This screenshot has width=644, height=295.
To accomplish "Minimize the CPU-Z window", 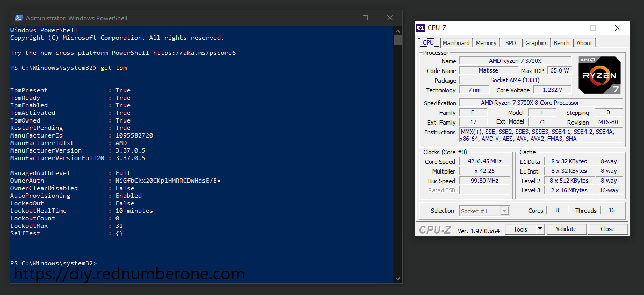I will pyautogui.click(x=569, y=28).
